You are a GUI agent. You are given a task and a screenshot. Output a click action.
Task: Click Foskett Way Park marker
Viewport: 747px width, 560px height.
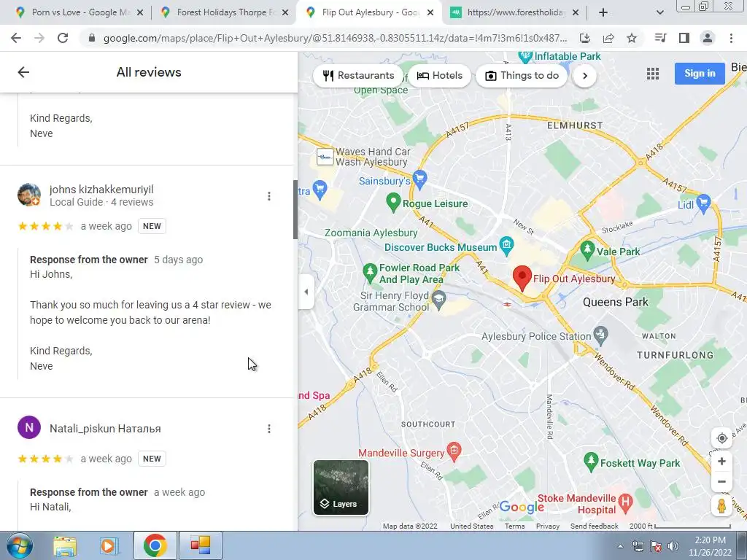[x=591, y=462]
